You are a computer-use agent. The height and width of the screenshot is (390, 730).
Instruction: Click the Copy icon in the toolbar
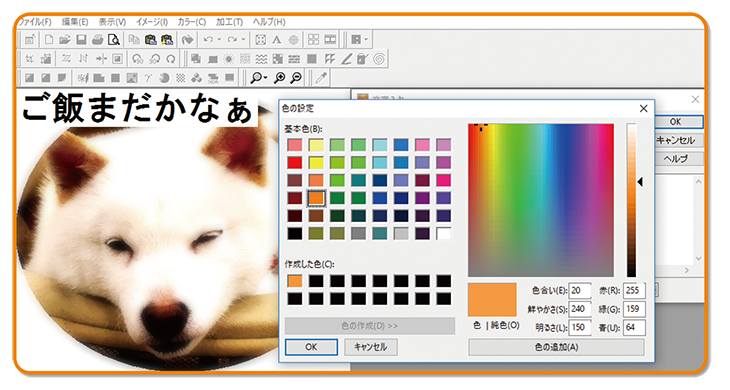134,40
